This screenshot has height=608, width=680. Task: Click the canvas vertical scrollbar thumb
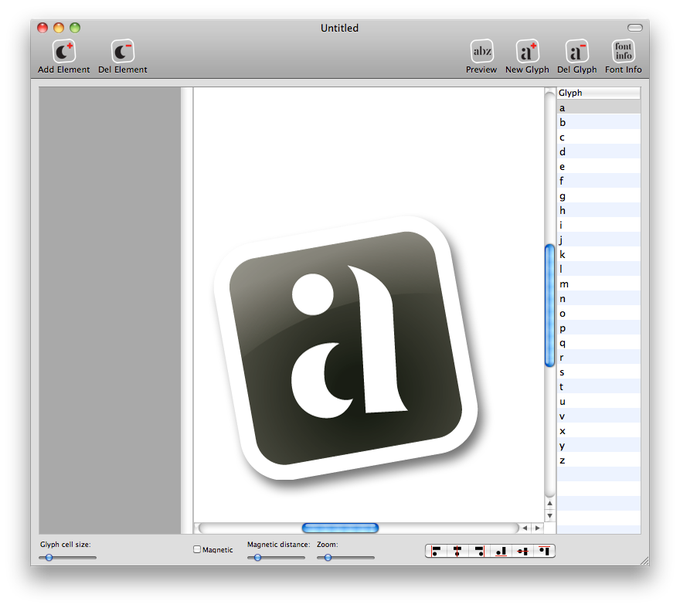click(550, 306)
